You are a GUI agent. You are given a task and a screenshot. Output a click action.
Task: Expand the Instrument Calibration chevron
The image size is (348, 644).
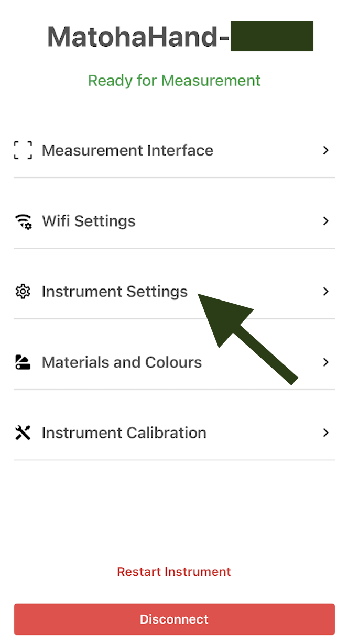325,433
